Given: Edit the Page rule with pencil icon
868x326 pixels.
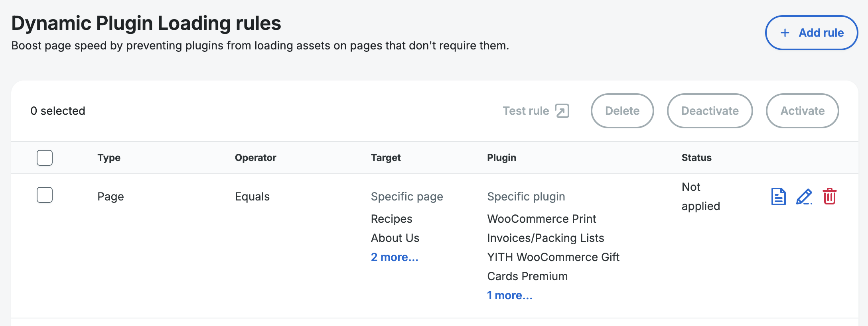Looking at the screenshot, I should [x=804, y=196].
